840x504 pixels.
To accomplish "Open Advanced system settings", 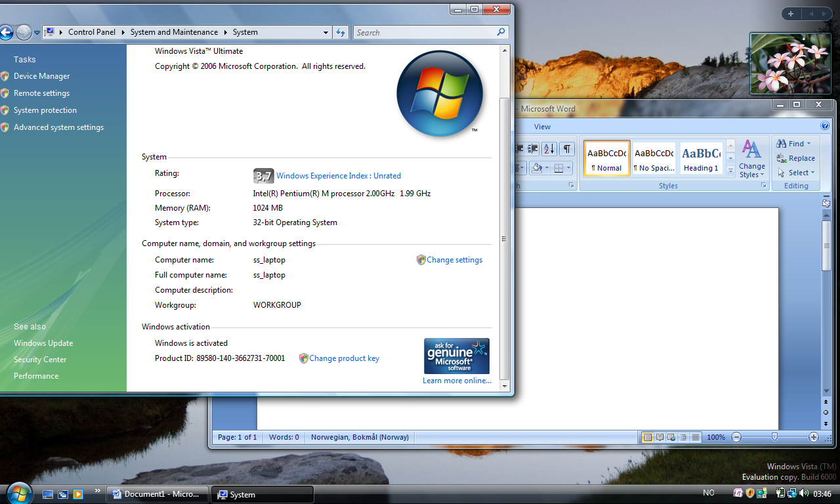I will [x=58, y=127].
